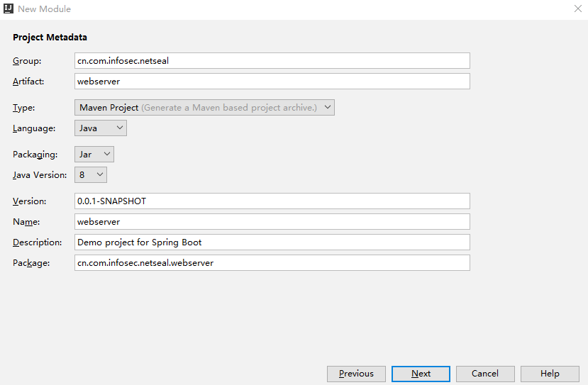This screenshot has height=385, width=588.
Task: Click the Java Version label
Action: pyautogui.click(x=40, y=175)
